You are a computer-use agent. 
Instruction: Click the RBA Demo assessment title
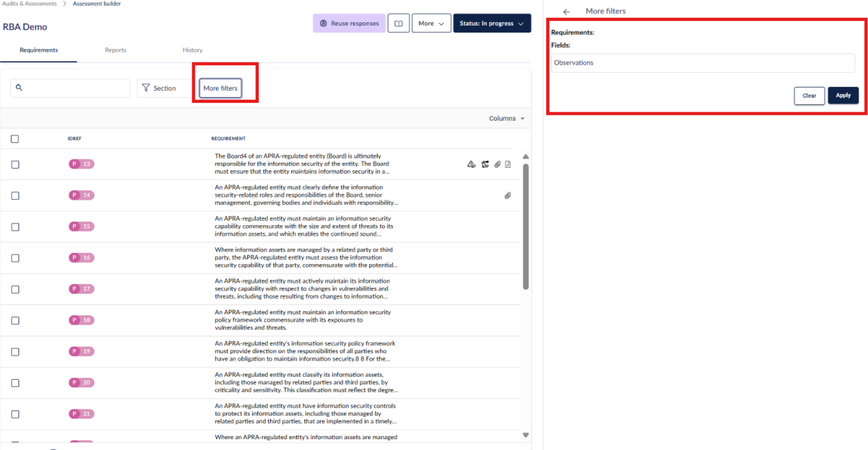click(x=25, y=27)
